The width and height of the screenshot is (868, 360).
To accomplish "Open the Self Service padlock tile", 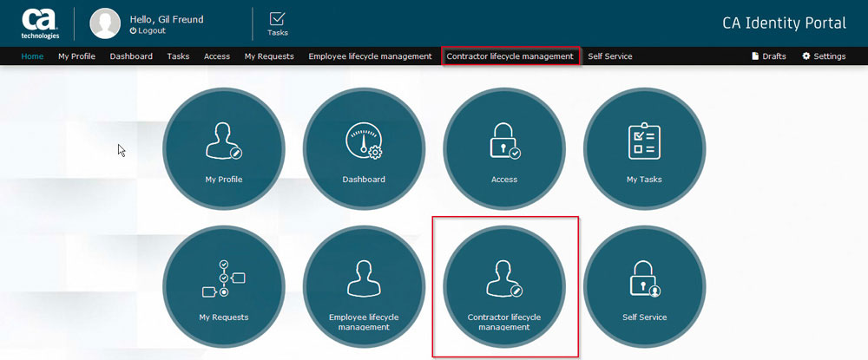I will [x=644, y=287].
